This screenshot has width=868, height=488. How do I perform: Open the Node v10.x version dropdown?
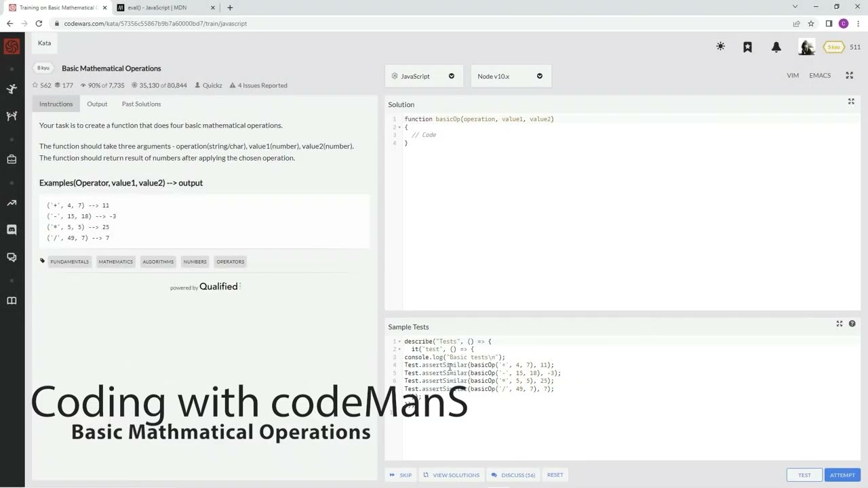tap(511, 76)
